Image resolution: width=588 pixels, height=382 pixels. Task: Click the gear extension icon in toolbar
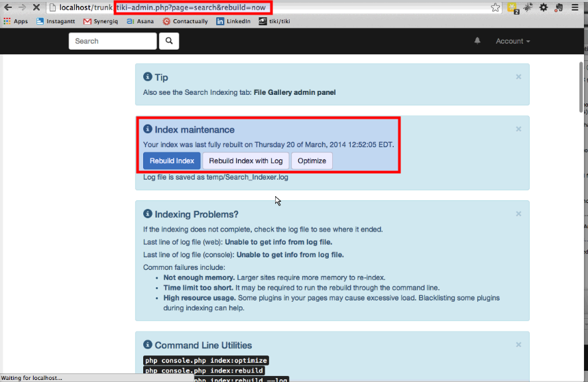pyautogui.click(x=544, y=8)
